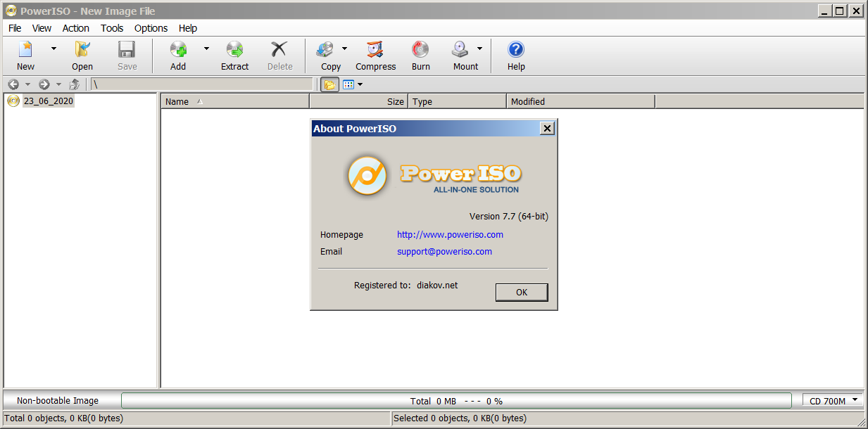
Task: Click the PowerISO title bar app icon
Action: click(x=11, y=11)
